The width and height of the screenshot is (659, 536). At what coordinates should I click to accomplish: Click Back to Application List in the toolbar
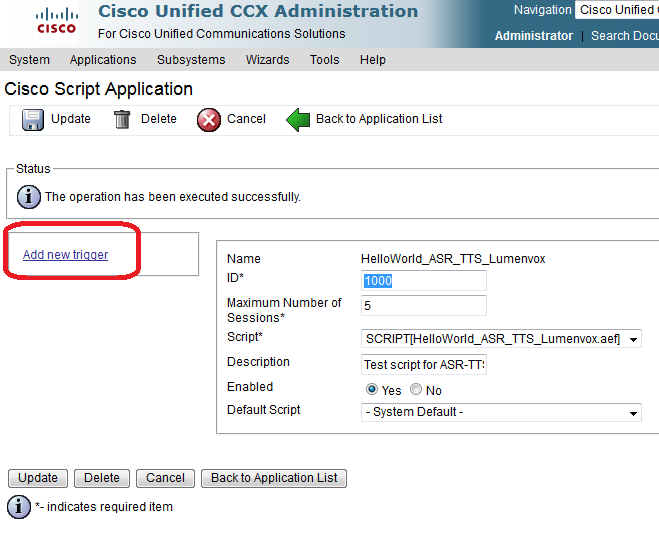[379, 119]
